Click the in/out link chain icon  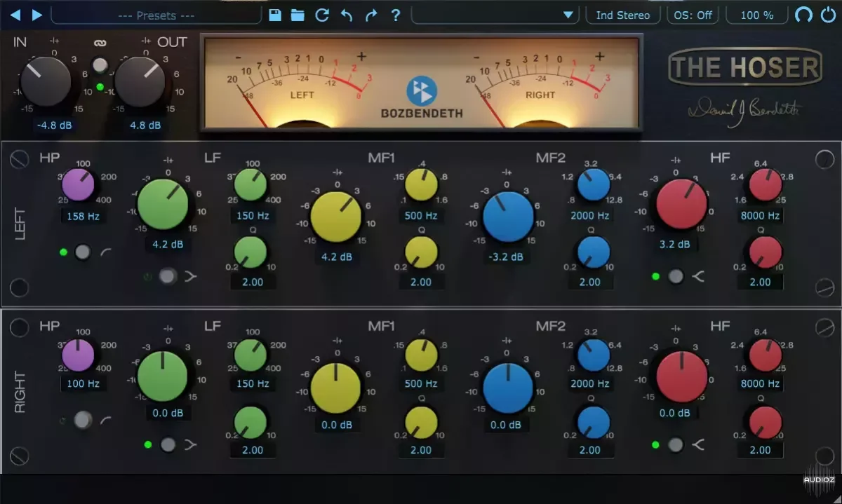point(100,43)
